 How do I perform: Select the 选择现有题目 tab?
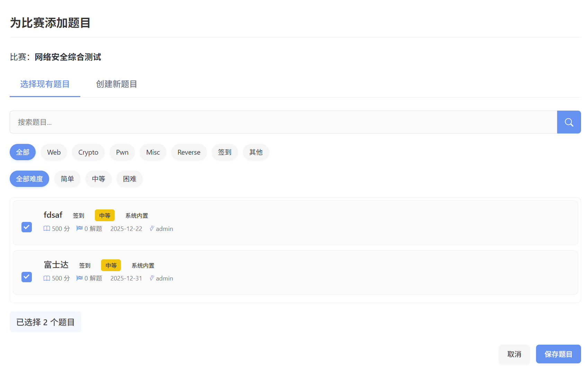(45, 84)
